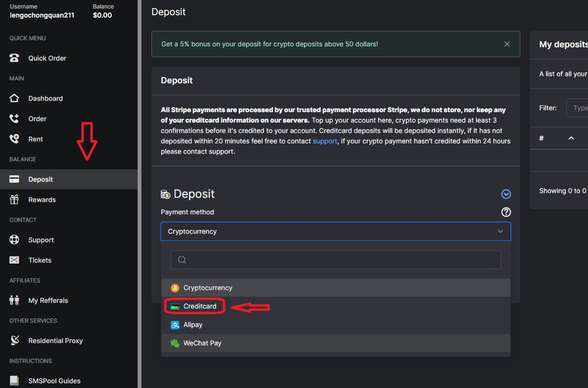
Task: Sort deposits by the # column arrow
Action: [571, 138]
